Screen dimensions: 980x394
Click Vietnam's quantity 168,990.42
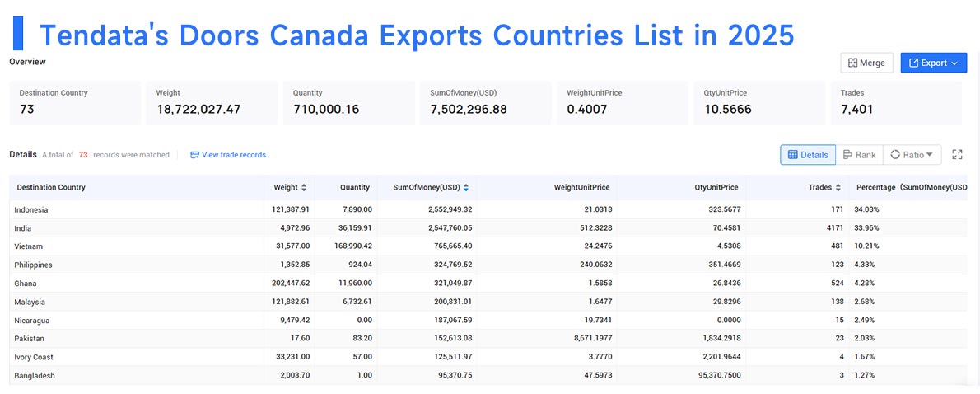click(352, 246)
